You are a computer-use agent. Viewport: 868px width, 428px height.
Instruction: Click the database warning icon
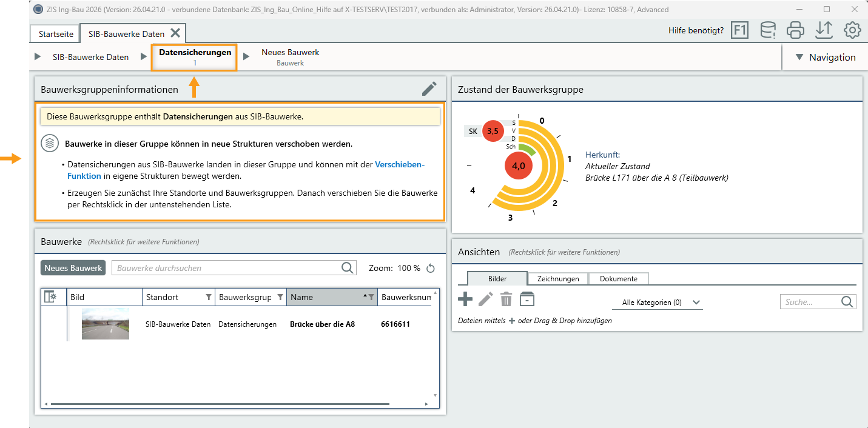[768, 30]
